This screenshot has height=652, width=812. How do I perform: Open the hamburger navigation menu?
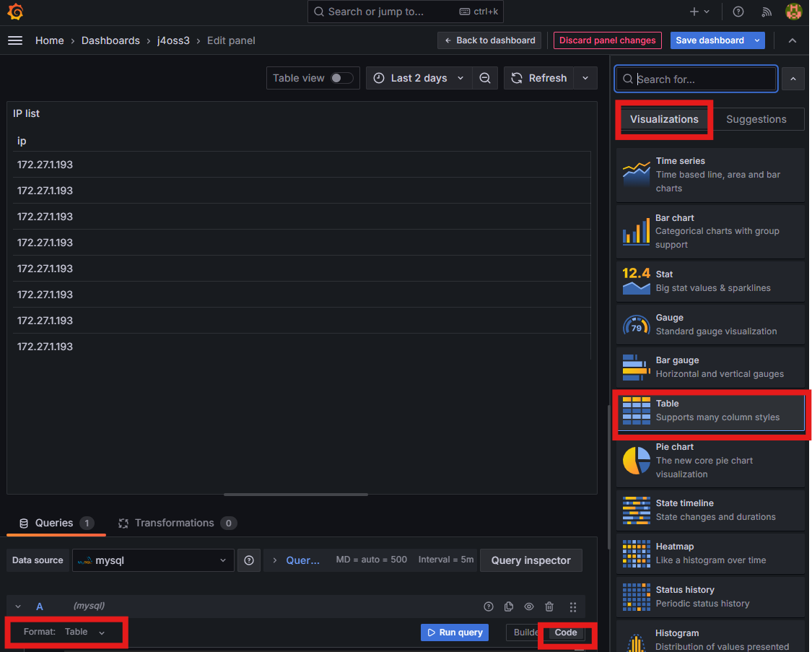(x=15, y=40)
